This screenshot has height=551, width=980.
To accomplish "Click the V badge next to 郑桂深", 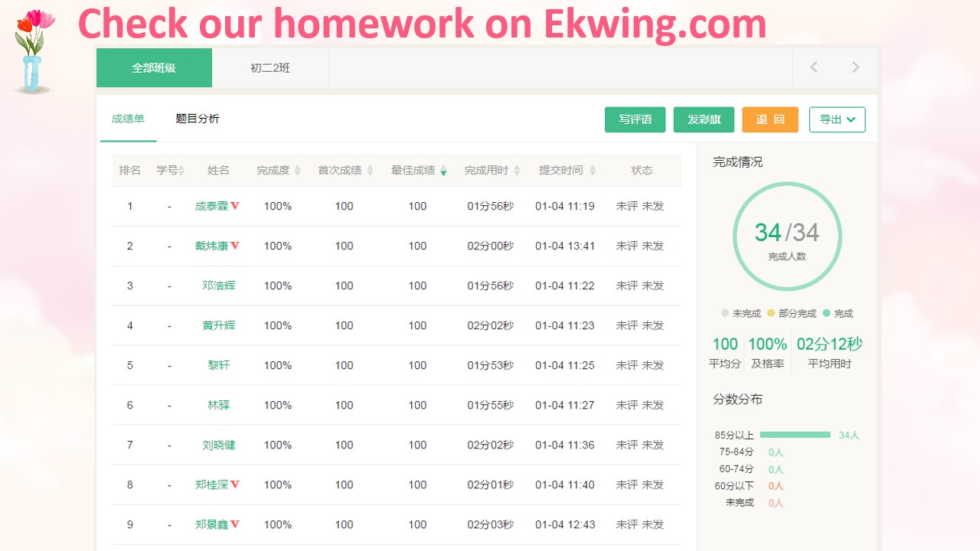I will (x=235, y=484).
